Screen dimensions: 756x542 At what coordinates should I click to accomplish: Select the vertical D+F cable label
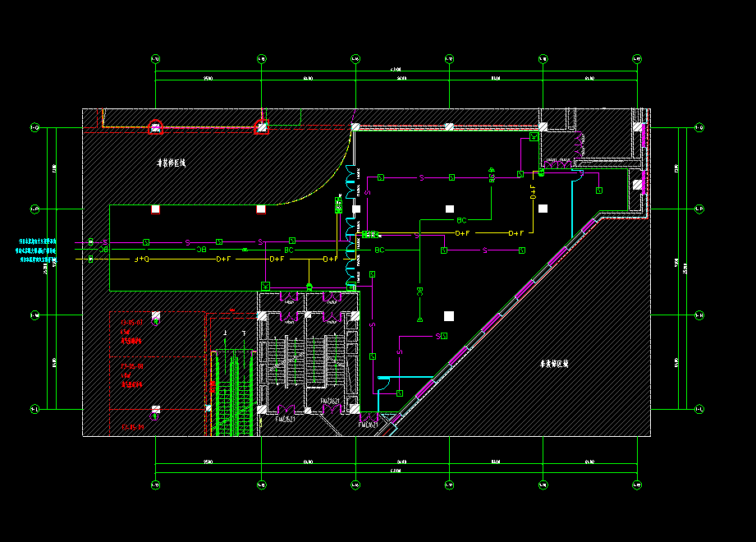tap(532, 192)
